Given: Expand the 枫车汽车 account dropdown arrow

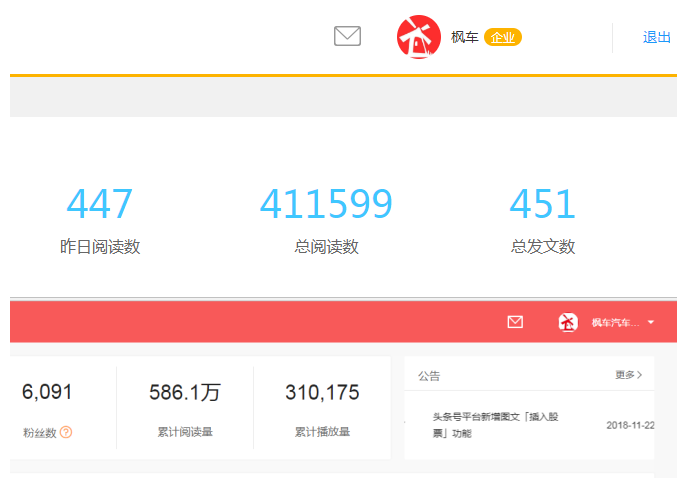Looking at the screenshot, I should (651, 322).
